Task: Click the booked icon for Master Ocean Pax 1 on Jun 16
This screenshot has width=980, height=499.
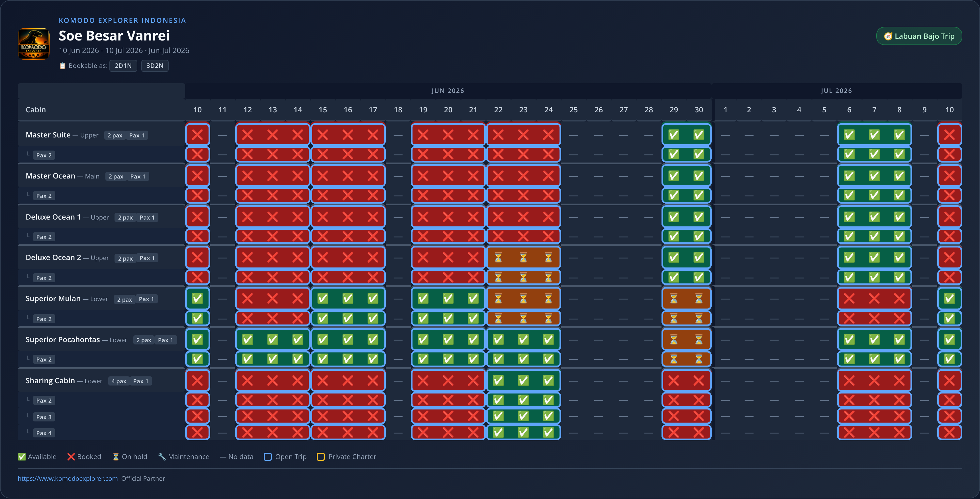Action: click(348, 176)
